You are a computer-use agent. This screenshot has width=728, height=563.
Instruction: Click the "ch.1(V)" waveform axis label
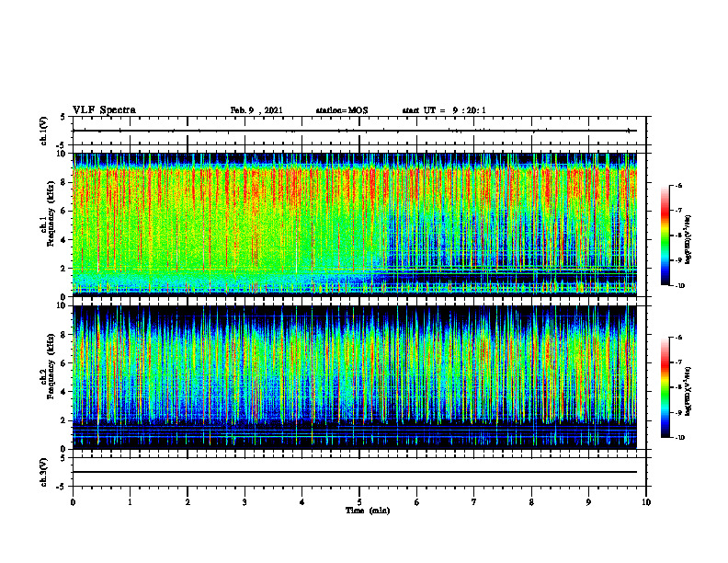click(43, 131)
